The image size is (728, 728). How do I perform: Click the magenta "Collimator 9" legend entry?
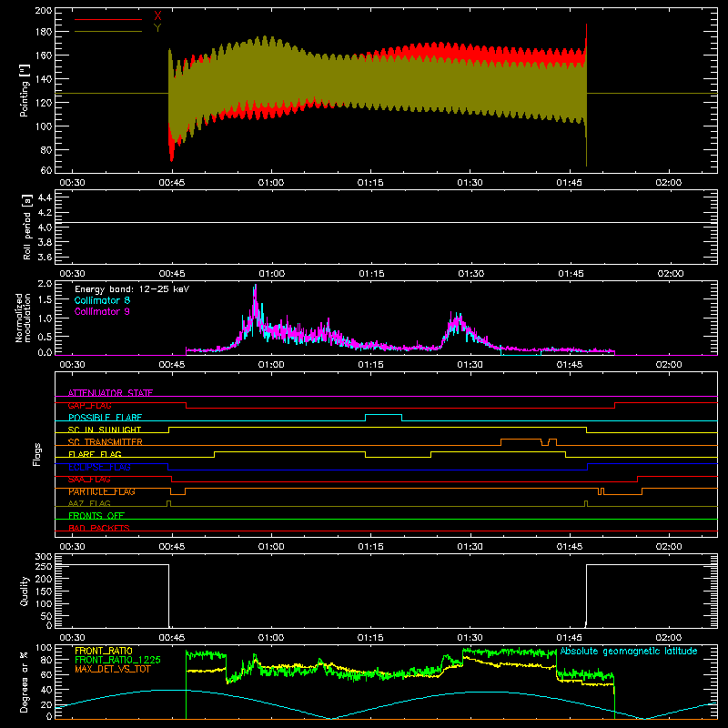[x=102, y=311]
